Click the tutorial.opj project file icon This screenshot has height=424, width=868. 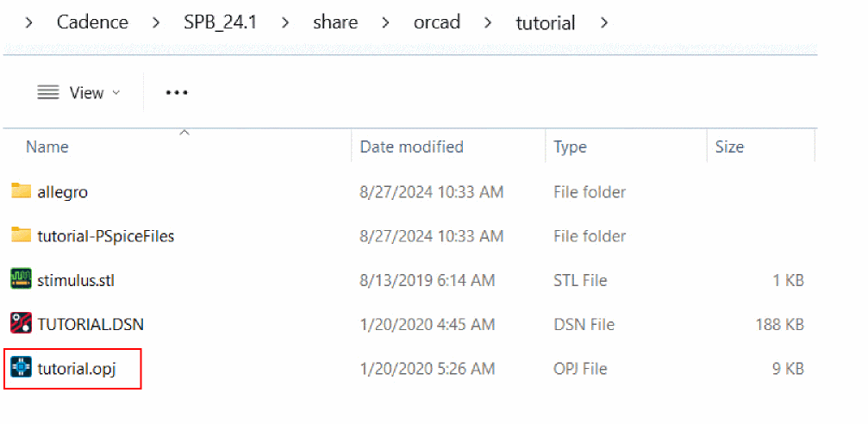tap(21, 368)
